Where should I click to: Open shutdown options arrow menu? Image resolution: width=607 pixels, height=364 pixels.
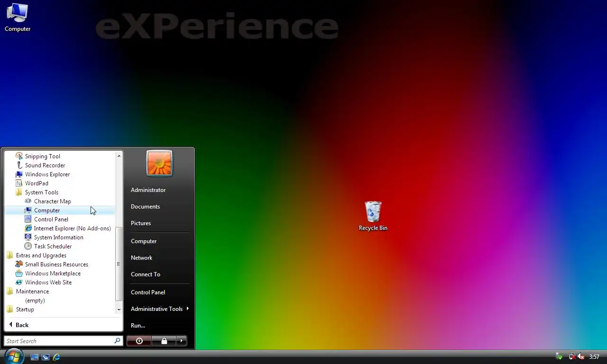pyautogui.click(x=182, y=341)
